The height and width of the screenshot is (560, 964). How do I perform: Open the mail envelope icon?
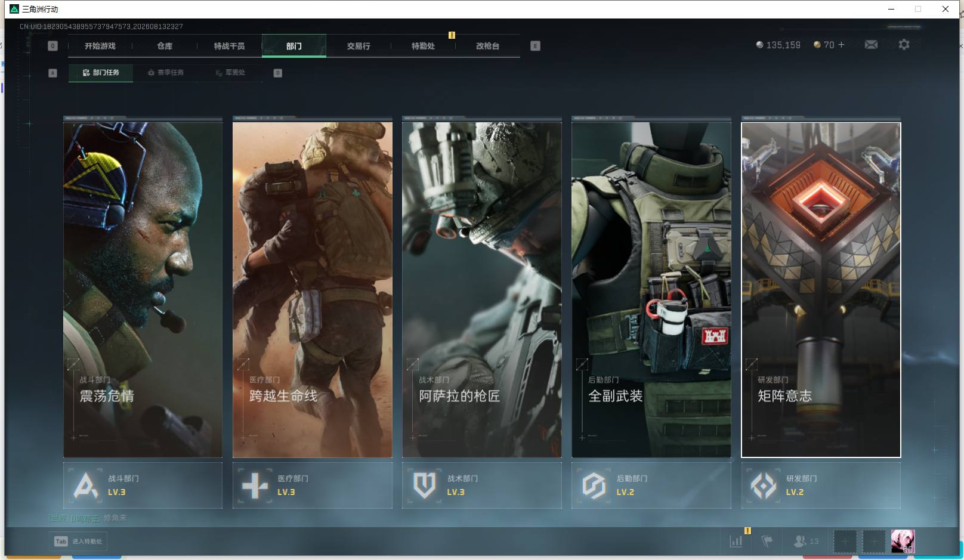point(871,45)
